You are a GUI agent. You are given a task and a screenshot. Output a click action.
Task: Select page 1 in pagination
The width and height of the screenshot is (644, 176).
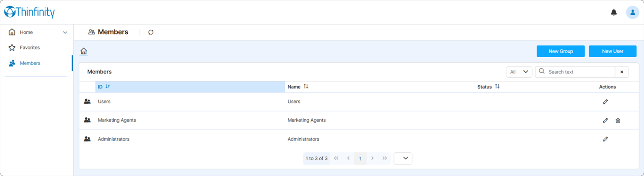point(360,158)
